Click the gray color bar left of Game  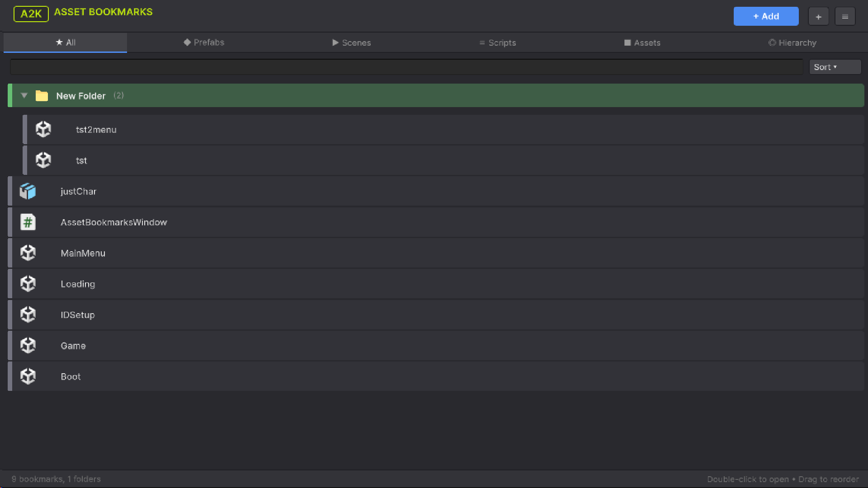[x=10, y=346]
